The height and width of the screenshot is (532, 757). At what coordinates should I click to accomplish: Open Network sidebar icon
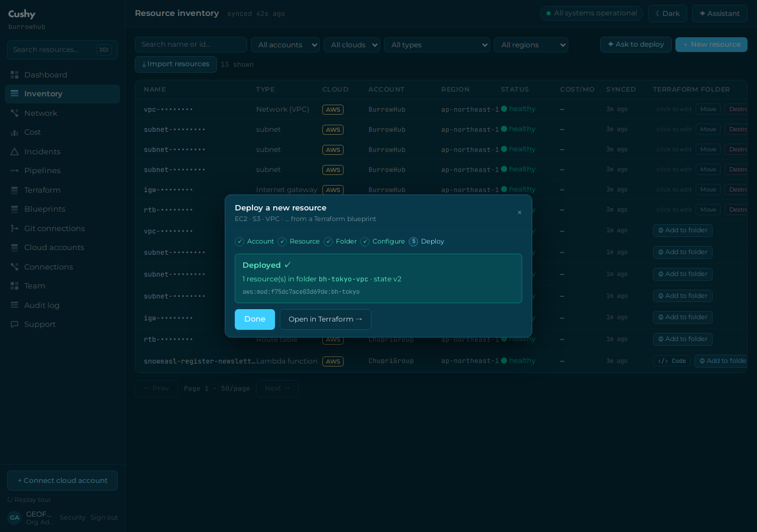14,113
